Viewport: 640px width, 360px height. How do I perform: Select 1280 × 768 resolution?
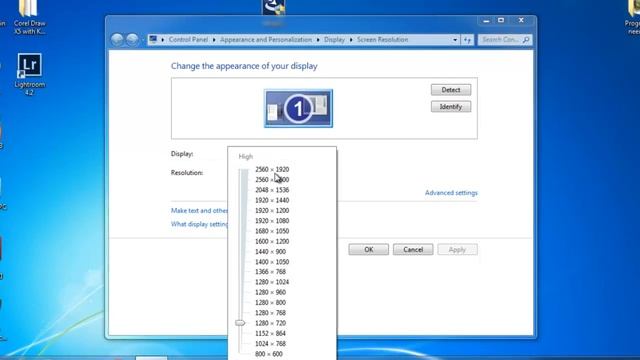270,313
